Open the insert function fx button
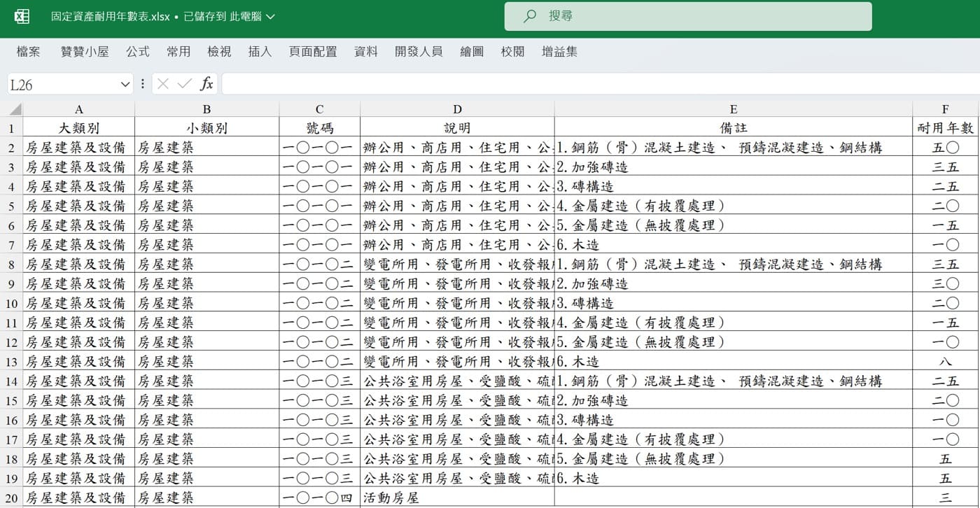 pos(206,84)
